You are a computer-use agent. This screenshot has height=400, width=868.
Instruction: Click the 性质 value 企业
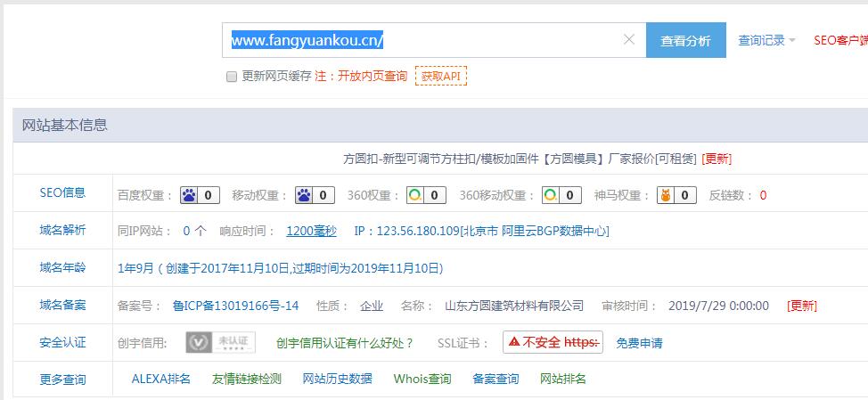pos(372,306)
